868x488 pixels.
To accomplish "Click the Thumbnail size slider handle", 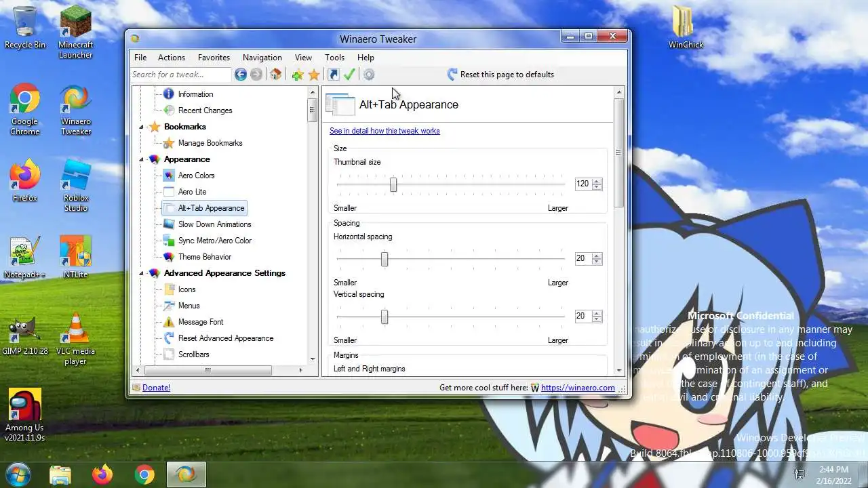I will (x=393, y=184).
